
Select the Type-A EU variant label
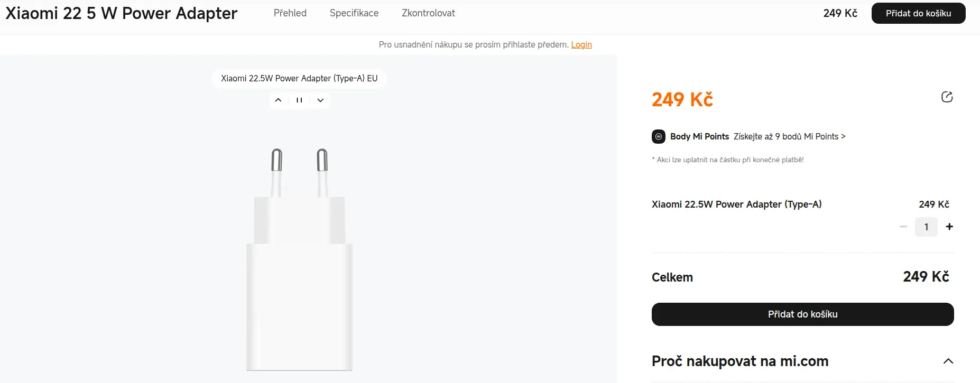299,79
